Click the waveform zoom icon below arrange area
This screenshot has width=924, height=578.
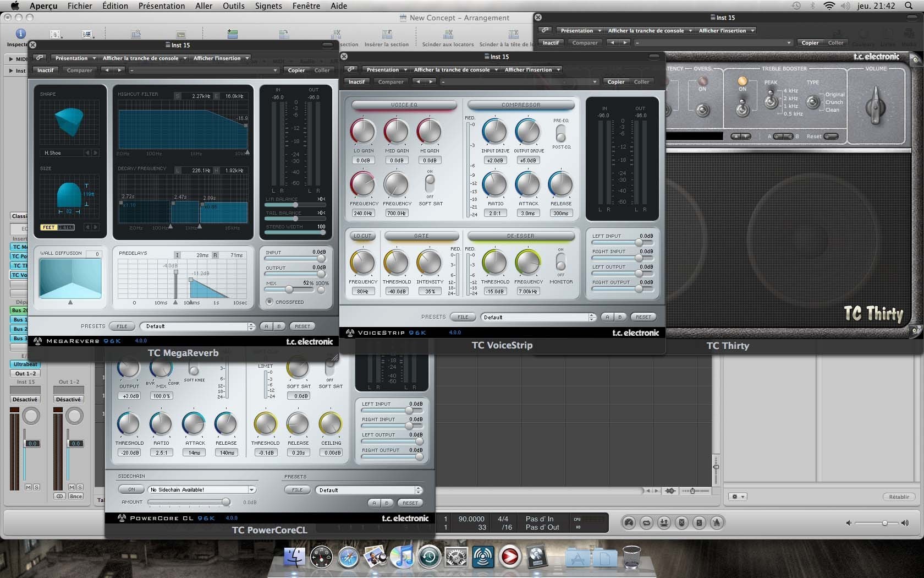(670, 490)
